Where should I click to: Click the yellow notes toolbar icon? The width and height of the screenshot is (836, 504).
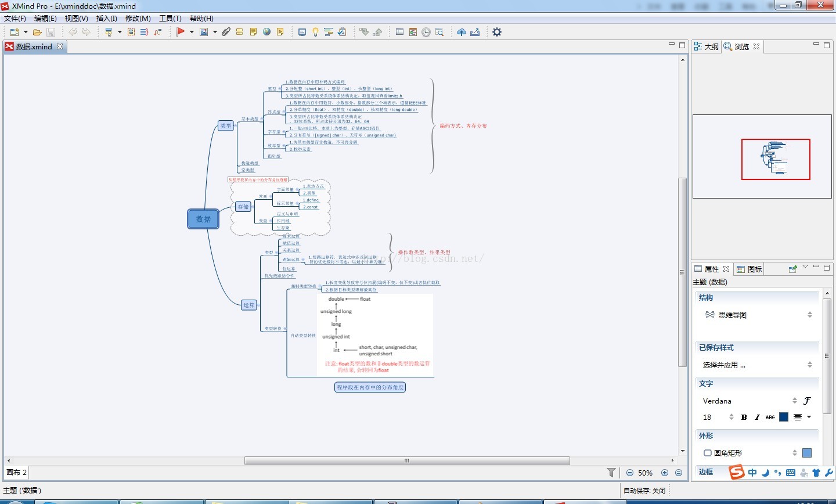tap(253, 32)
